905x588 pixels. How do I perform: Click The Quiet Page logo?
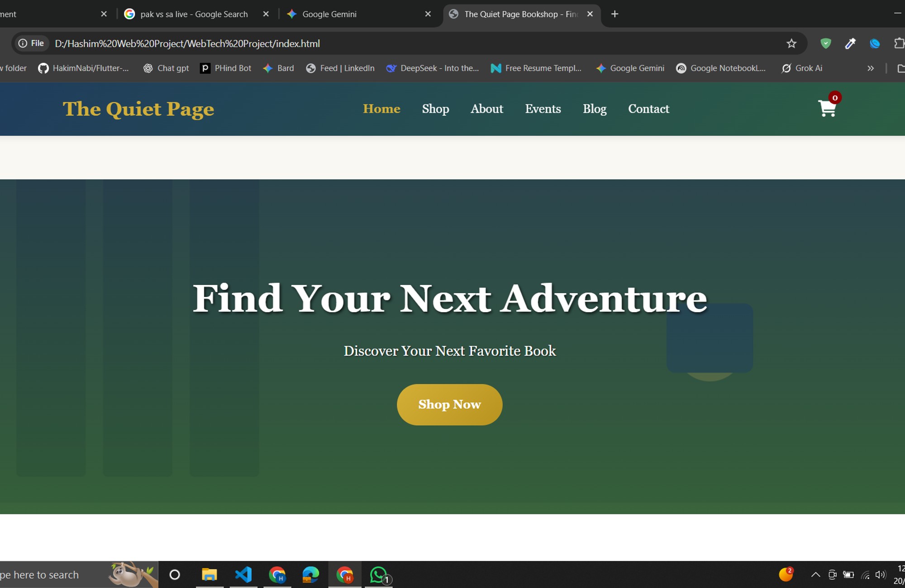tap(138, 109)
